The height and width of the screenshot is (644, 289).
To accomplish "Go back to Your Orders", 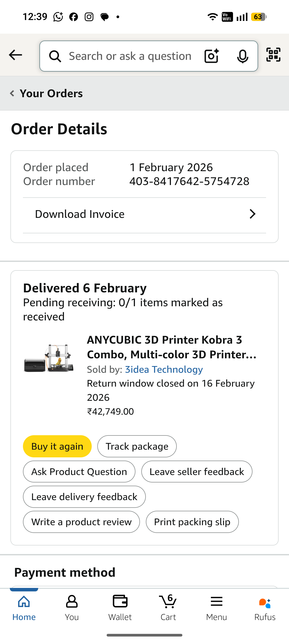I will [x=47, y=93].
